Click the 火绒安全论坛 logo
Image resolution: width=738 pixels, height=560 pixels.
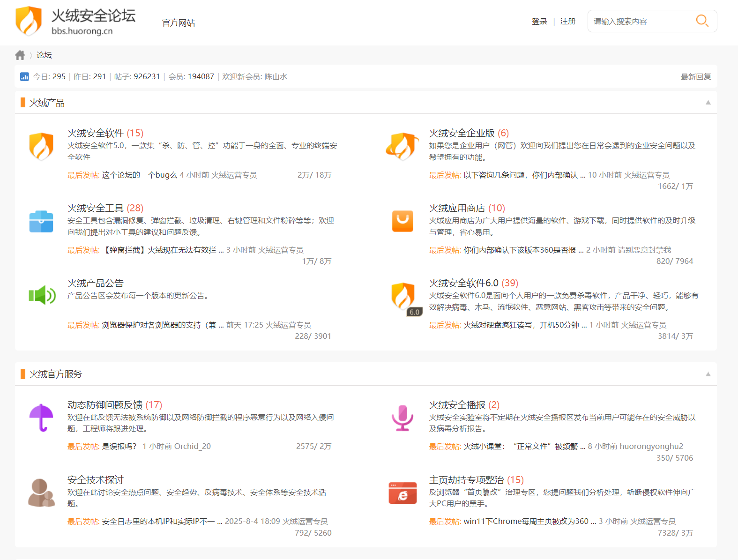click(x=75, y=21)
